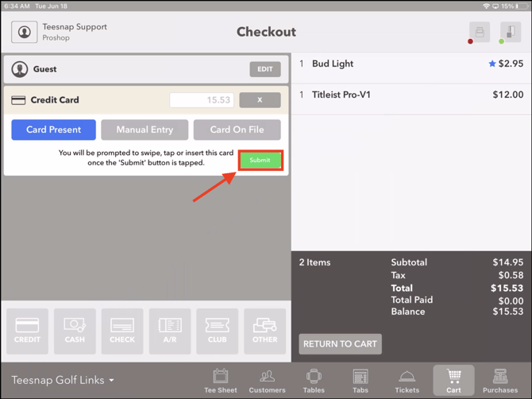
Task: Tap the $12.00 Titleist price
Action: 508,95
